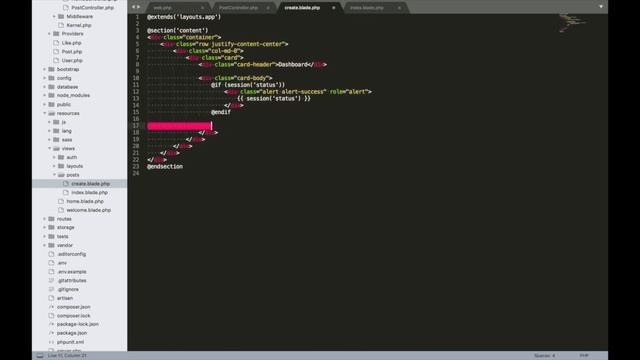Toggle the side bar via status bar panel icon
Image resolution: width=640 pixels, height=360 pixels.
[x=40, y=356]
